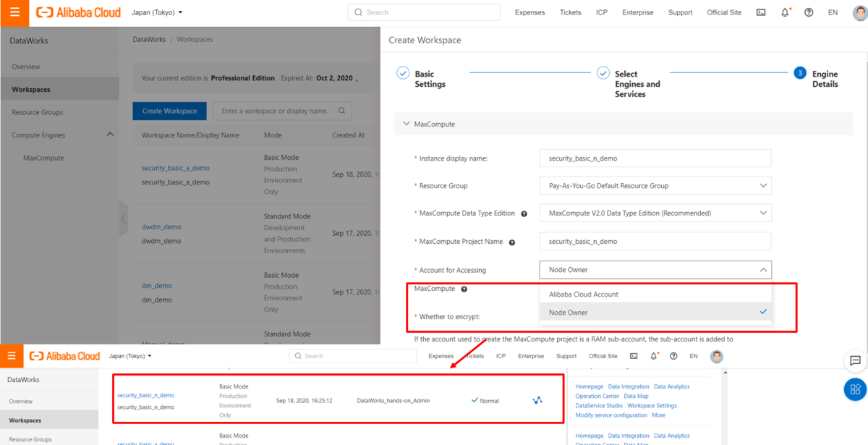
Task: Open the chat feedback floating icon
Action: coord(855,360)
